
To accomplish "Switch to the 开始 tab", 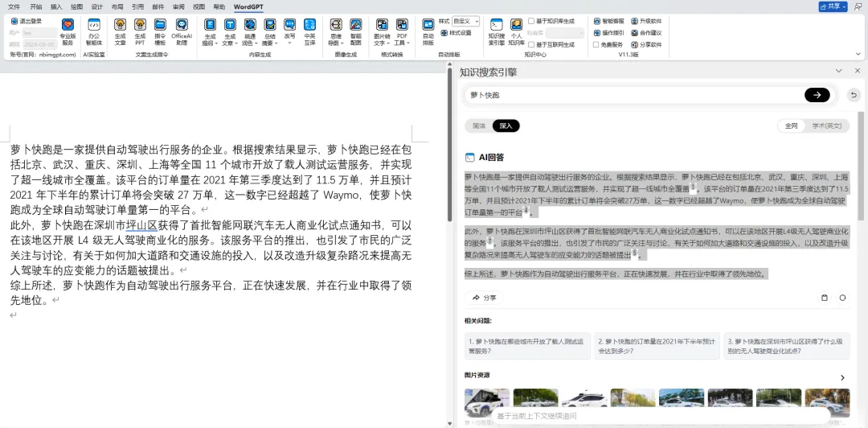I will tap(36, 6).
